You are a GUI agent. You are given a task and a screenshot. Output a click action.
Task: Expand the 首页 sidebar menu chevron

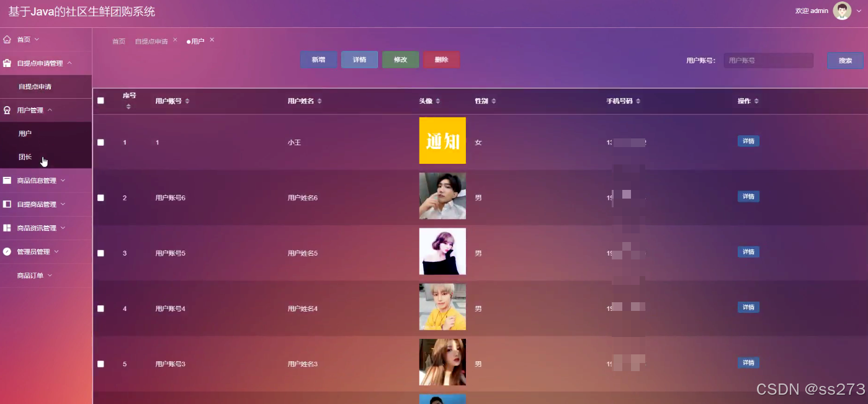(37, 40)
